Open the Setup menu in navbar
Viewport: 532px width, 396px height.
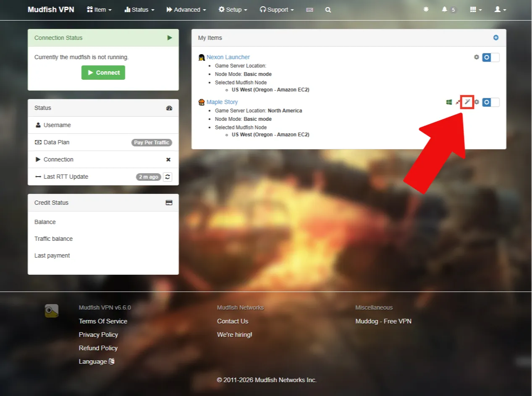coord(233,10)
